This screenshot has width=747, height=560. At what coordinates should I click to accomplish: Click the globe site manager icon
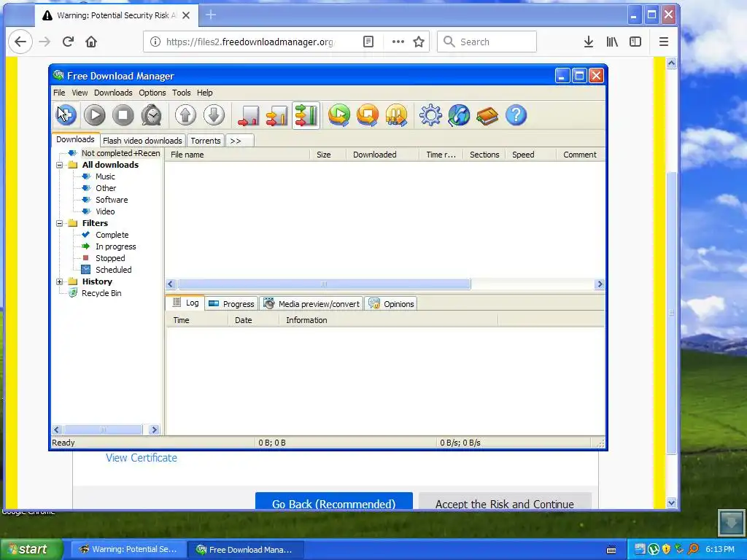[x=460, y=115]
